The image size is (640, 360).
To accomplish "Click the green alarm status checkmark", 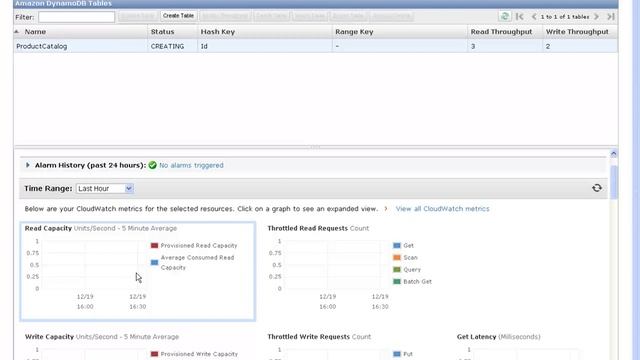I will tap(153, 165).
